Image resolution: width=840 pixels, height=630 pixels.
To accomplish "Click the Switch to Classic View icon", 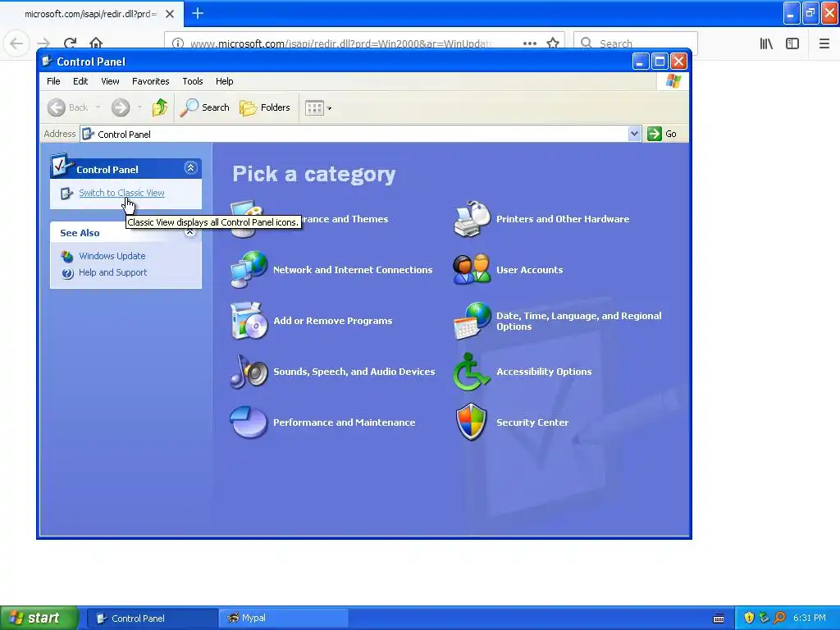I will tap(66, 193).
